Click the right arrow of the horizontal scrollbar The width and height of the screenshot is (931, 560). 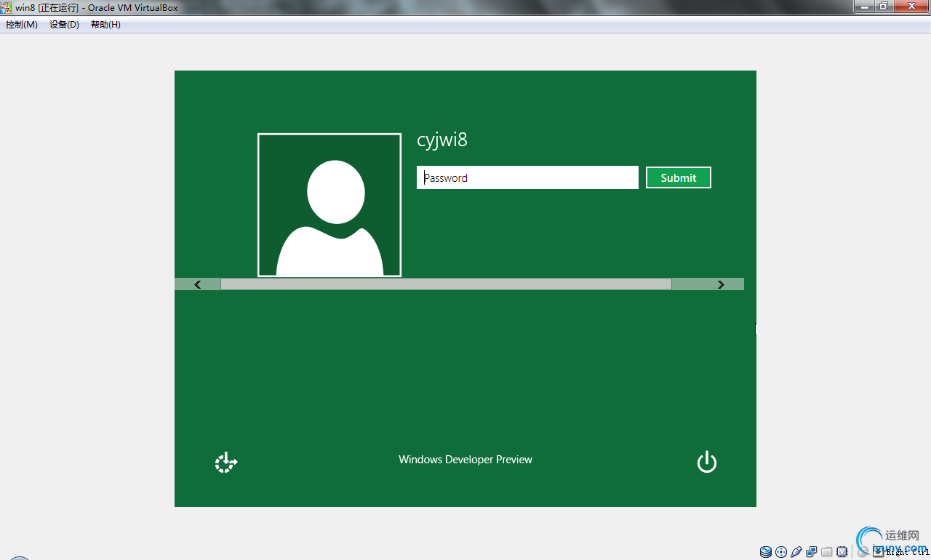pos(721,284)
